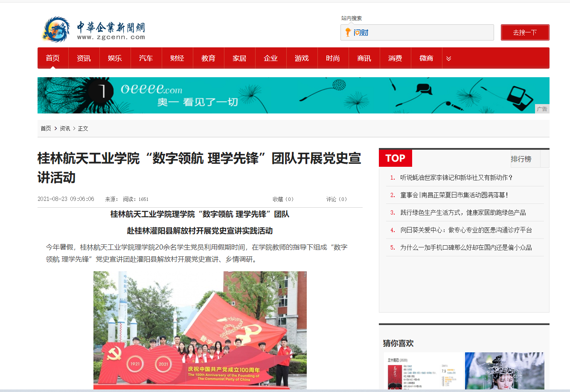Open the 财经 navigation tab
Image resolution: width=570 pixels, height=392 pixels.
click(x=177, y=58)
